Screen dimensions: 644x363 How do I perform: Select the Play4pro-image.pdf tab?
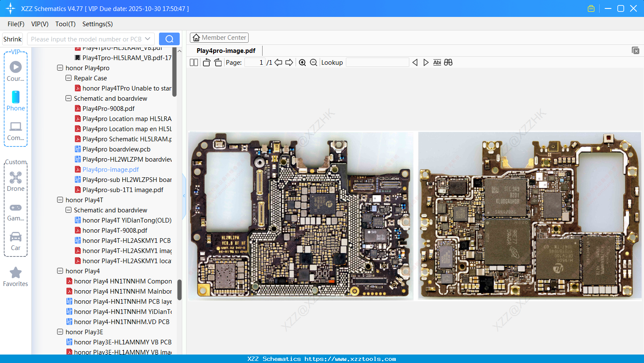[x=226, y=51]
